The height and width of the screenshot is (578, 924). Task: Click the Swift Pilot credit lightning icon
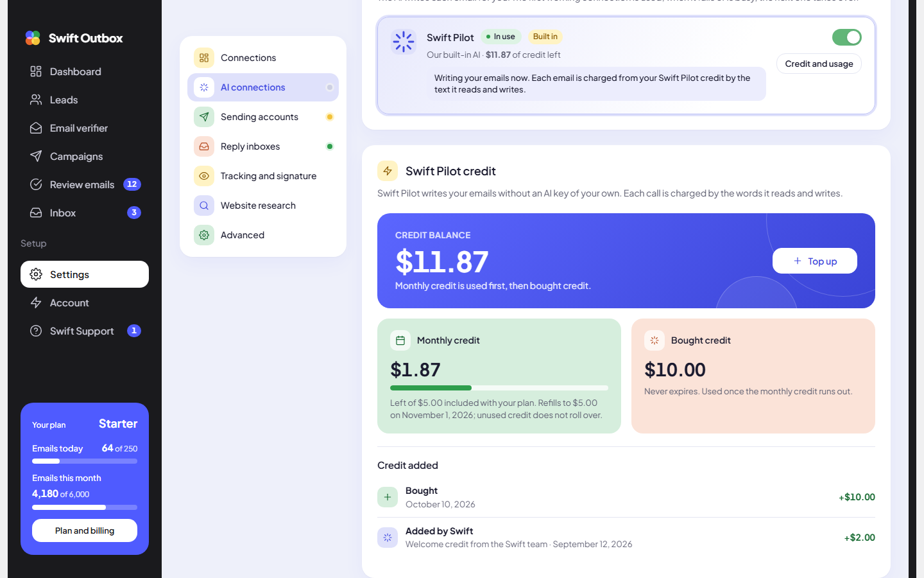coord(388,171)
